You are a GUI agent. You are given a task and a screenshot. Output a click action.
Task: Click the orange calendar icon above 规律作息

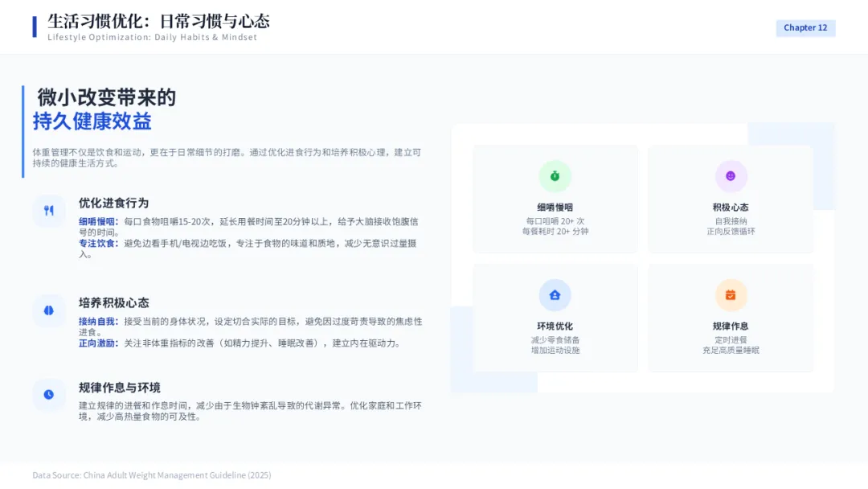(731, 295)
